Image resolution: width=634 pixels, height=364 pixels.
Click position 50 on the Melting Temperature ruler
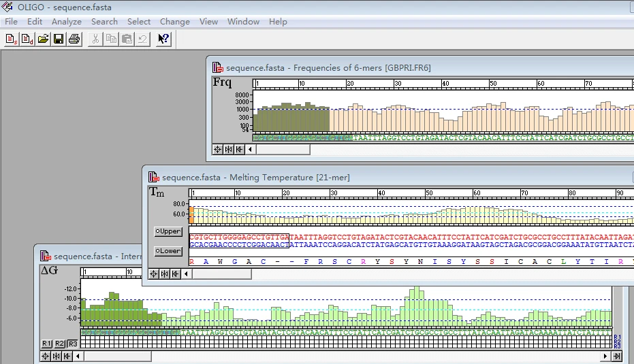click(429, 193)
